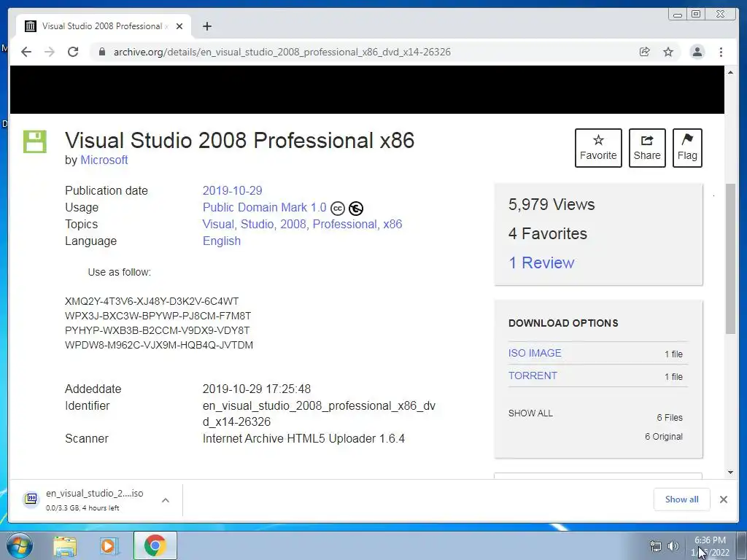Open the x86 topic link
The height and width of the screenshot is (560, 747).
click(392, 225)
